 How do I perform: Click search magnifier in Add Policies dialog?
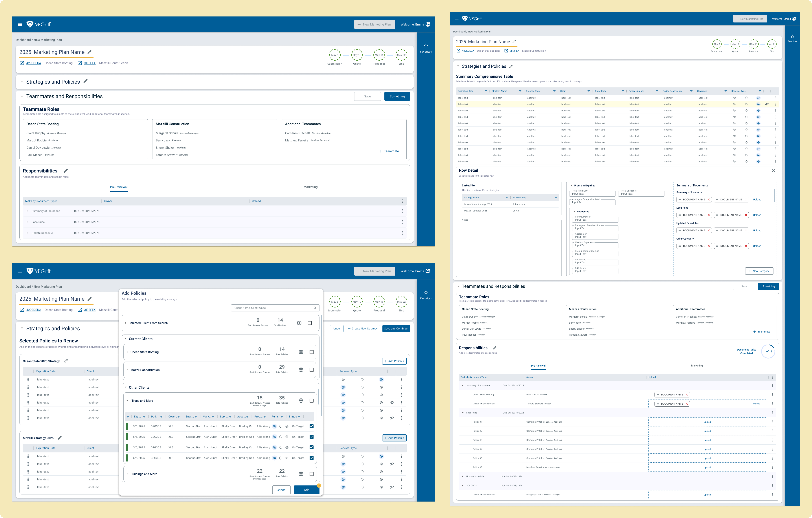coord(315,308)
